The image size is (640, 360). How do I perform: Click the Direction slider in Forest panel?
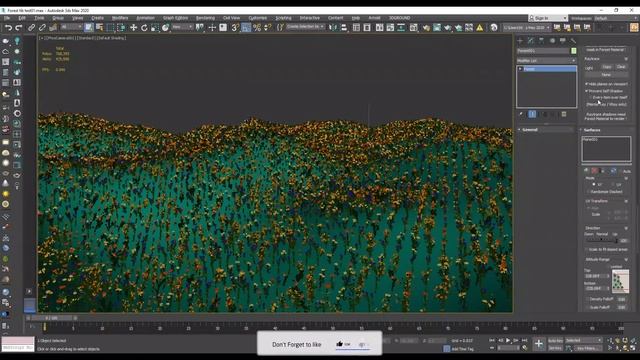601,240
